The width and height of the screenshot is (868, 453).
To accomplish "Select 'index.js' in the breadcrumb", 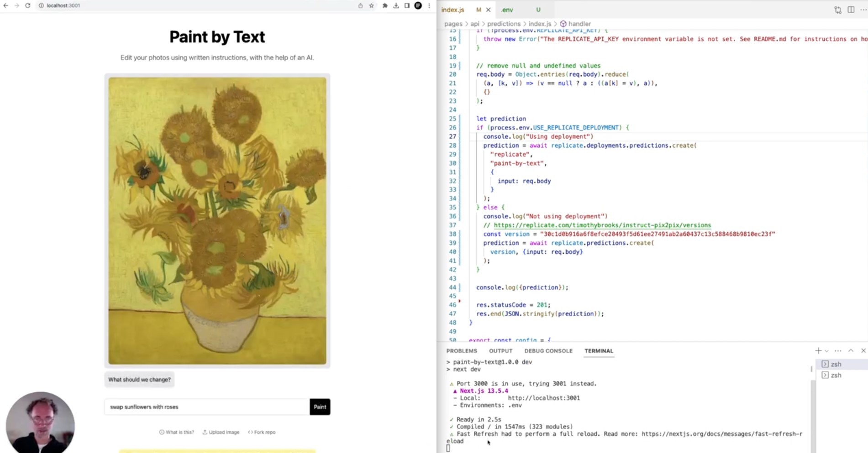I will pos(540,24).
